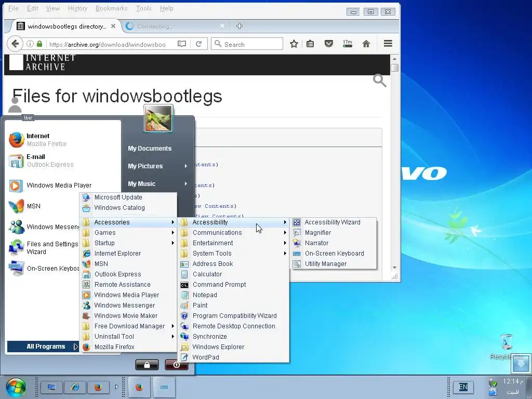
Task: Expand the Communications submenu
Action: (234, 233)
